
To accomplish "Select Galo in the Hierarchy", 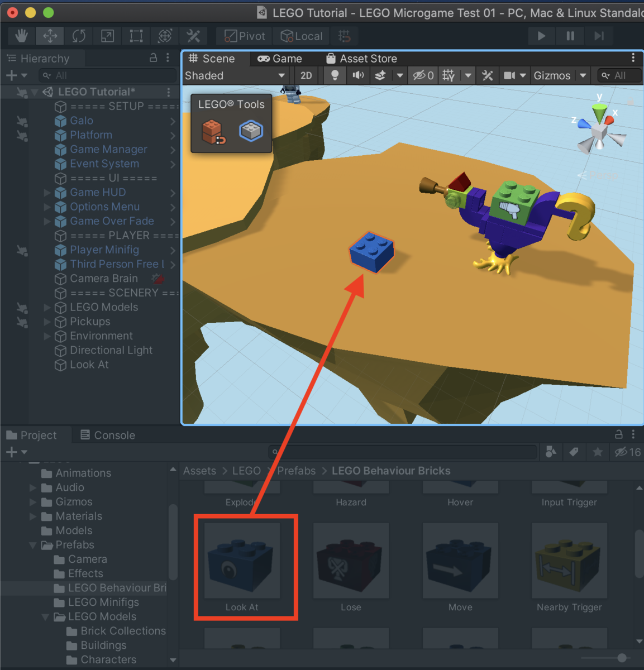I will click(82, 121).
